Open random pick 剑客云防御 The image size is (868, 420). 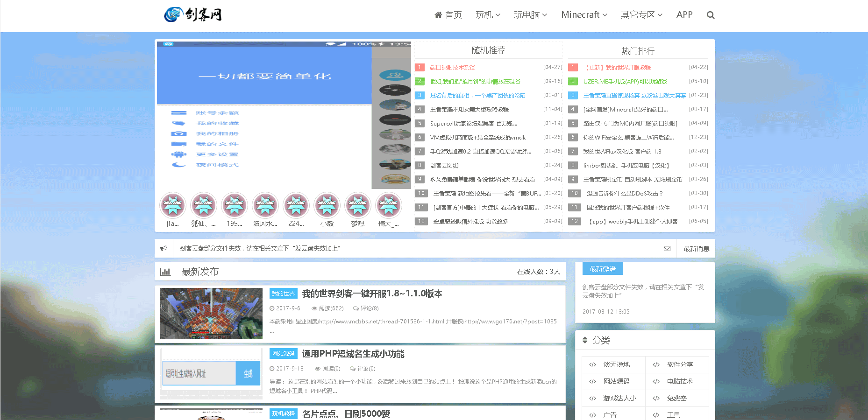click(x=444, y=166)
